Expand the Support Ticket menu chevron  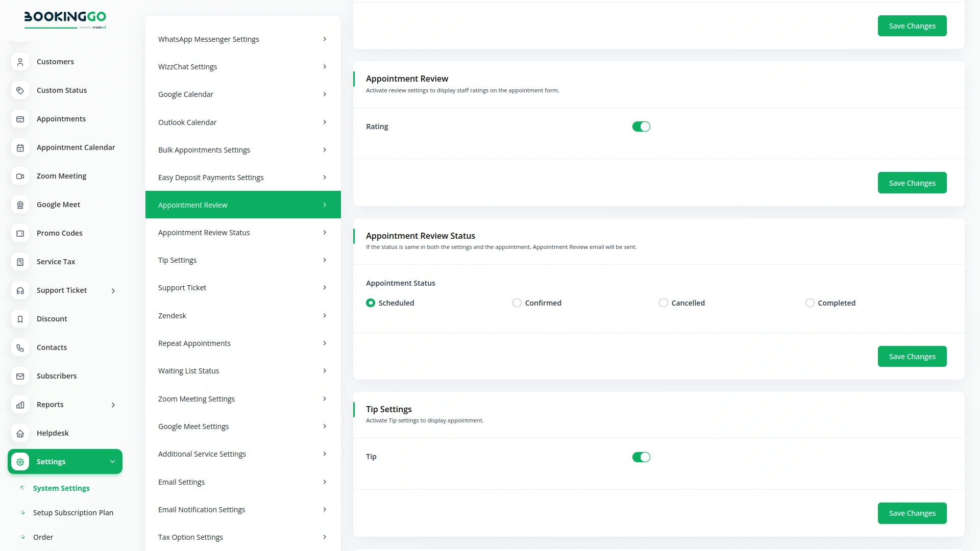[x=113, y=290]
